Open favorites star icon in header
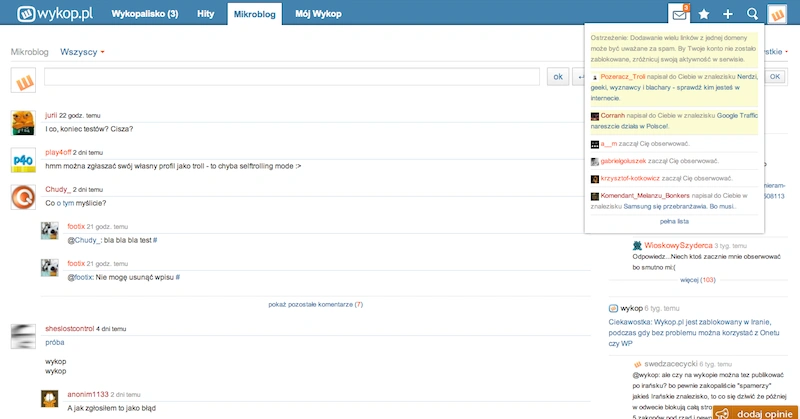 point(704,14)
